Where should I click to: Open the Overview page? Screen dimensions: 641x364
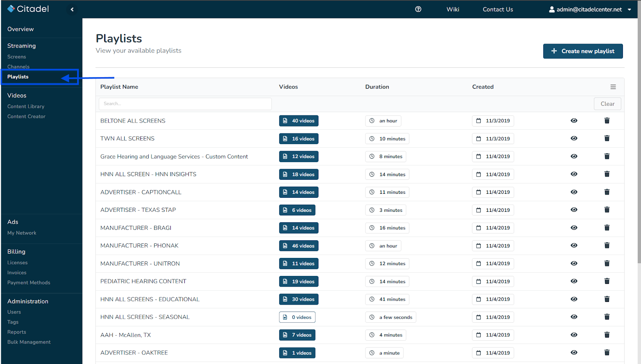pyautogui.click(x=20, y=29)
